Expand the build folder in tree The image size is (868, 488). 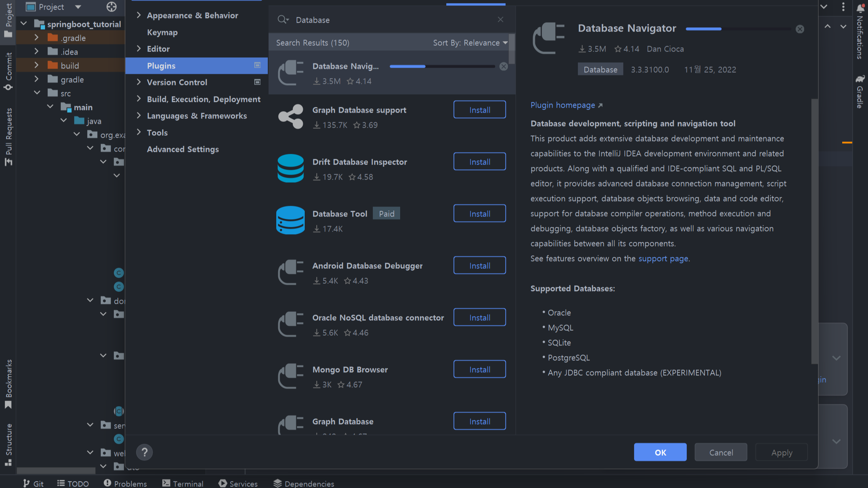37,66
